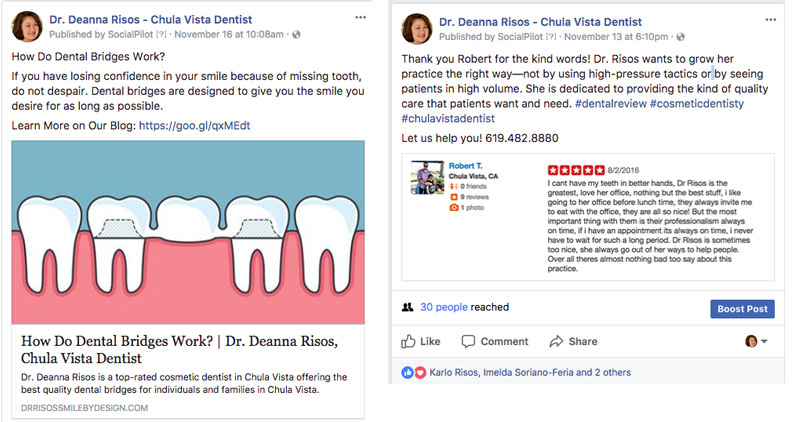
Task: Click 0 friends stat icon
Action: pyautogui.click(x=454, y=186)
